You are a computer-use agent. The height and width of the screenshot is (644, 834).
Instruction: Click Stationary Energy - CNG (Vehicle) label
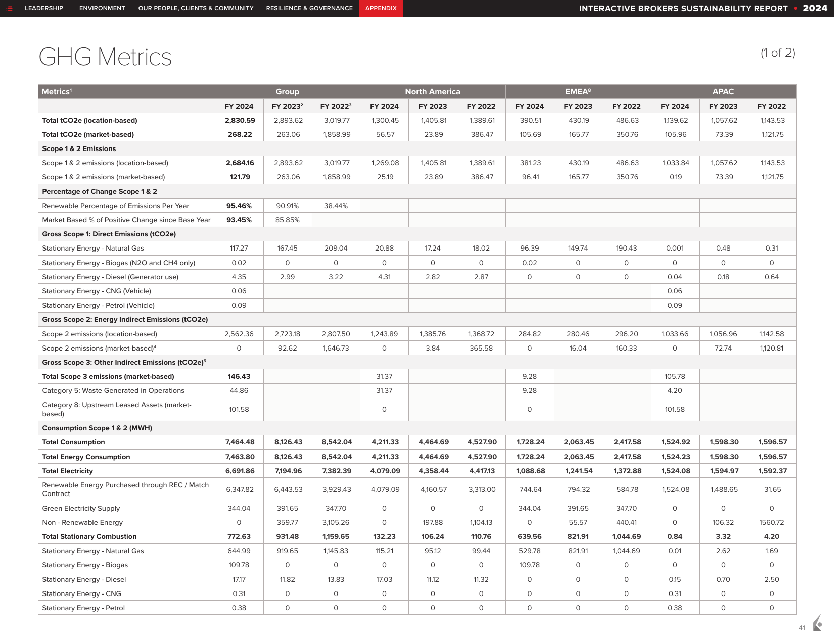97,291
